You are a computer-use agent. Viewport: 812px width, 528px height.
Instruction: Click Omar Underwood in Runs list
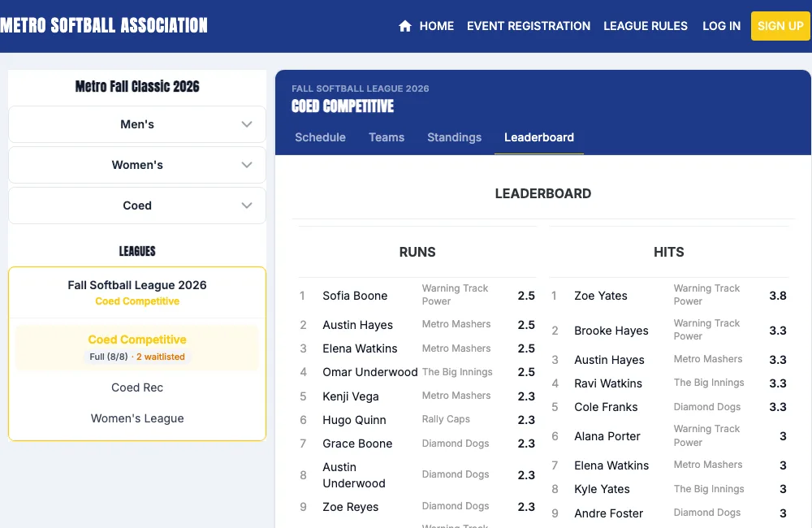[x=369, y=372]
